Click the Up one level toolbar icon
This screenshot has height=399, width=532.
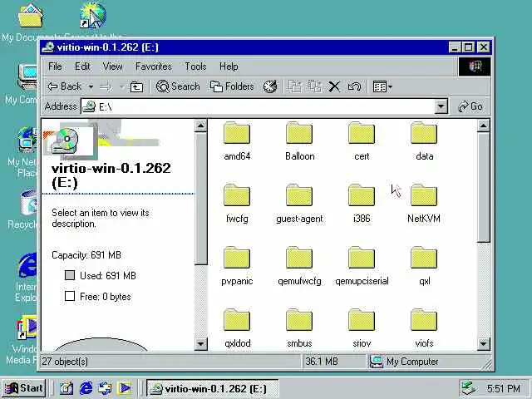click(x=136, y=86)
